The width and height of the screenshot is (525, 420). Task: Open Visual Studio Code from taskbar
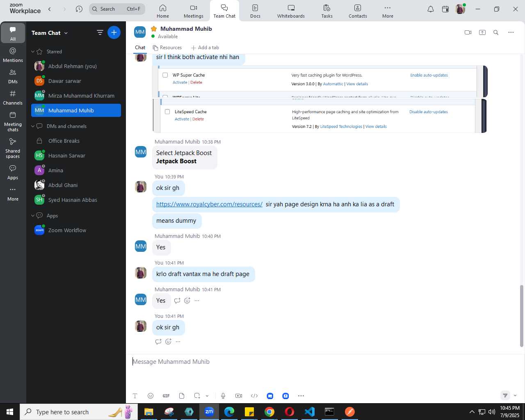pos(310,412)
